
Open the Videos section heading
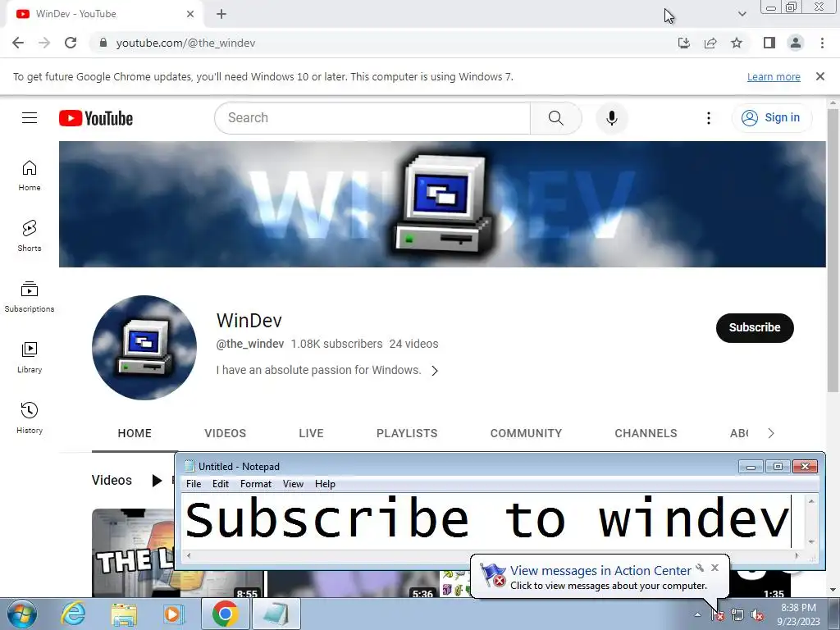(112, 481)
